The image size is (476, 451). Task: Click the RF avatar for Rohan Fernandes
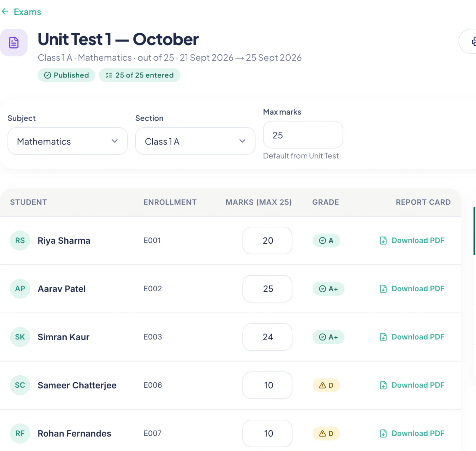coord(20,434)
